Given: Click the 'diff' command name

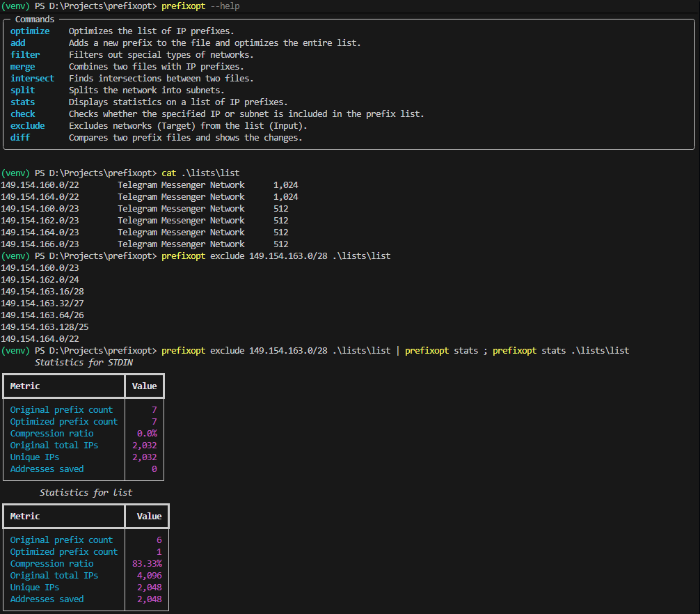Looking at the screenshot, I should (x=20, y=138).
